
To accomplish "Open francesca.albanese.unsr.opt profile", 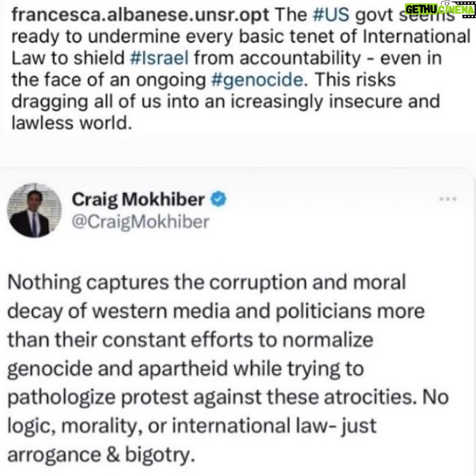I will (140, 14).
